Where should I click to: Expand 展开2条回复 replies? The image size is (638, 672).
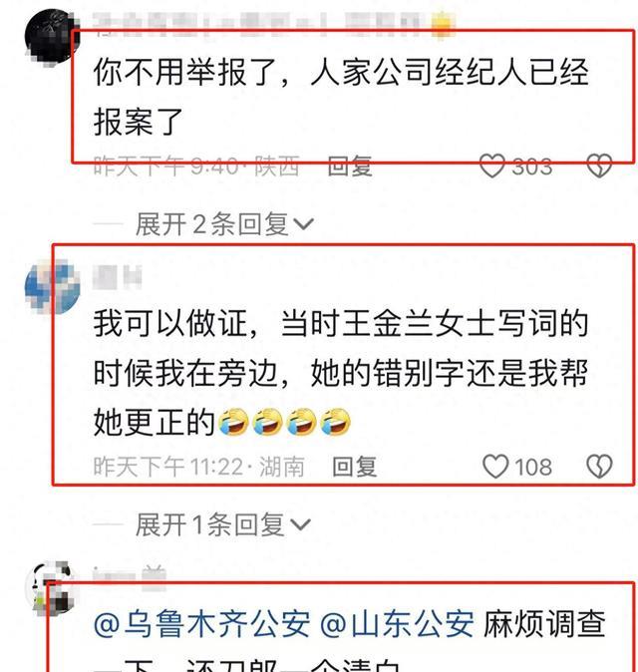224,223
